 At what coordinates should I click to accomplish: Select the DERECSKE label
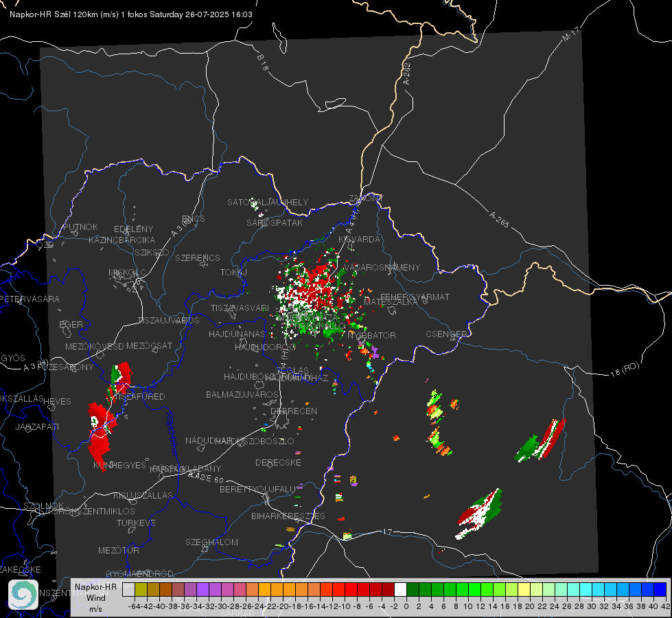(278, 462)
